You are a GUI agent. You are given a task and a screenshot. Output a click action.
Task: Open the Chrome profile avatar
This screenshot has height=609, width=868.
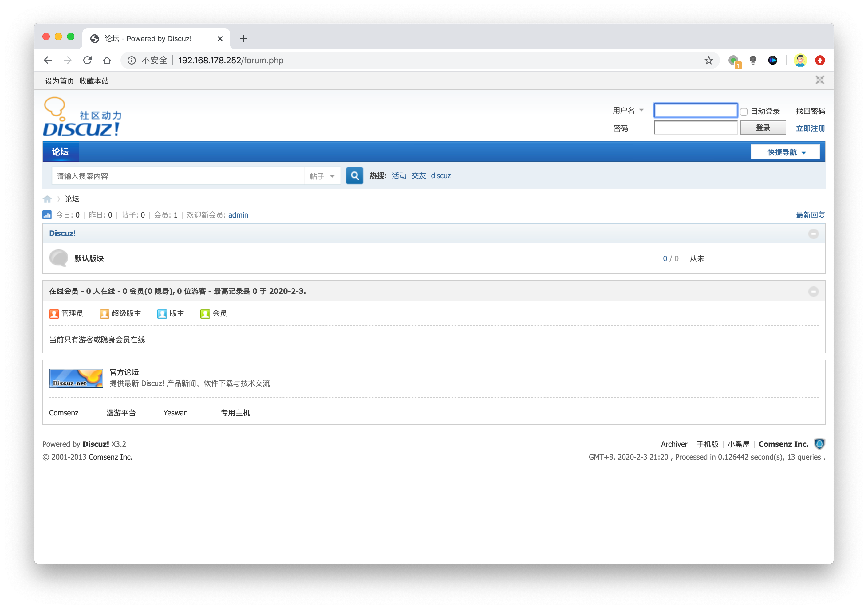point(800,60)
